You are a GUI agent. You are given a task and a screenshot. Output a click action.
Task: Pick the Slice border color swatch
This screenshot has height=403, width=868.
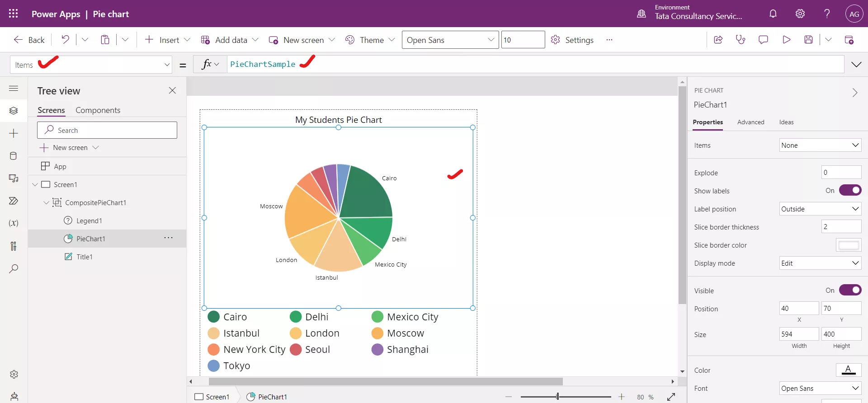click(x=849, y=245)
